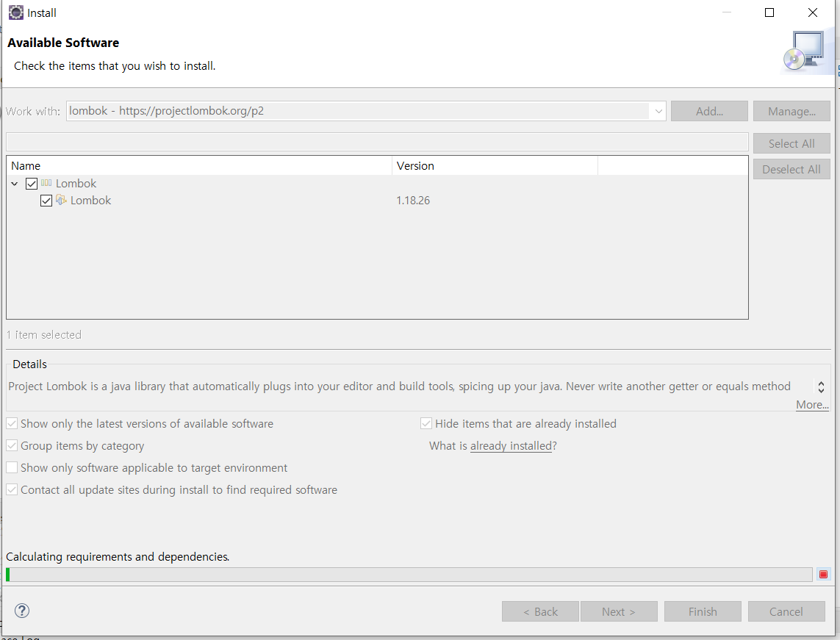
Task: Toggle Show only the latest versions checkbox
Action: 12,424
